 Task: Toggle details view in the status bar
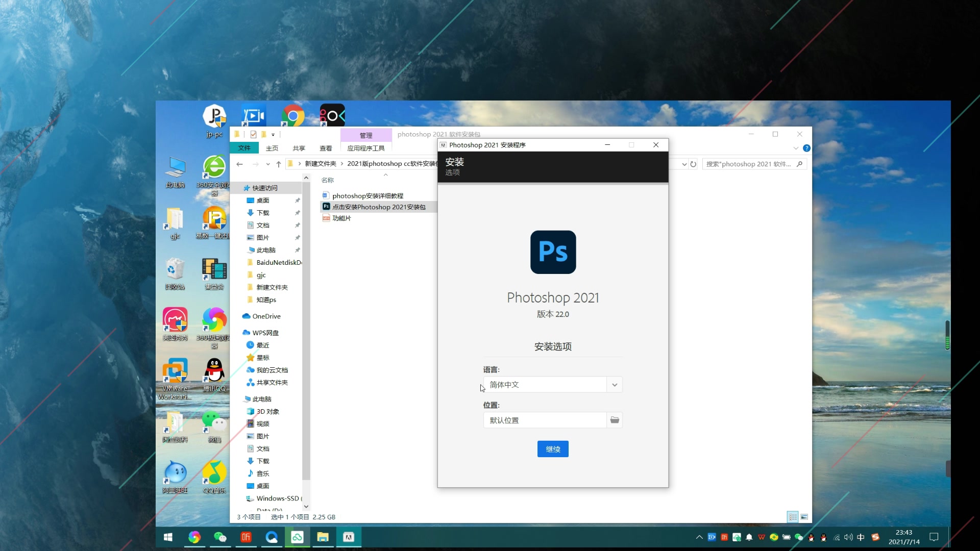(x=793, y=517)
